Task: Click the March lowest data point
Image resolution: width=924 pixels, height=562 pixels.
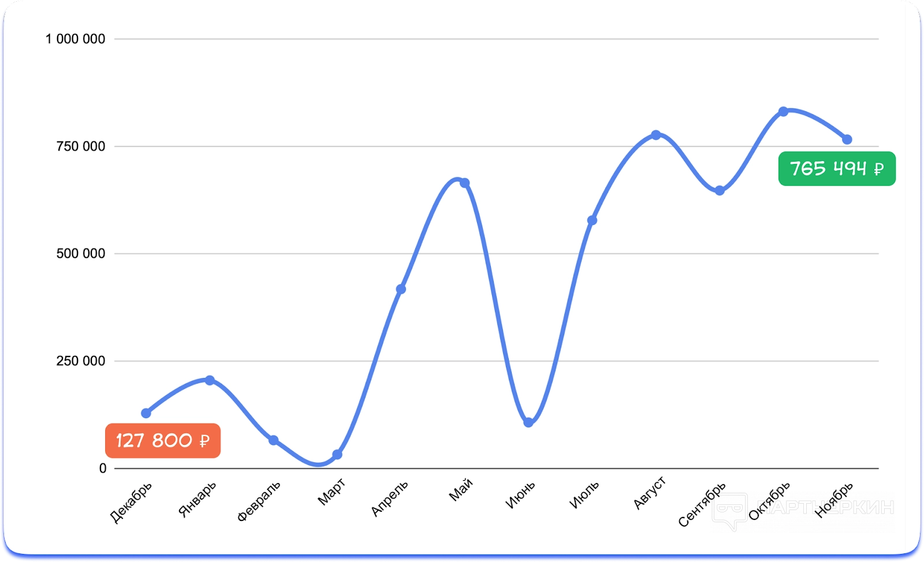Action: click(337, 455)
